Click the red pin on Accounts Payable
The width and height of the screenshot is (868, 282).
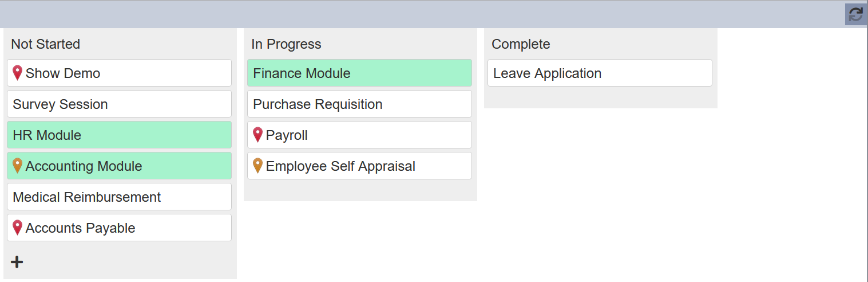tap(18, 228)
